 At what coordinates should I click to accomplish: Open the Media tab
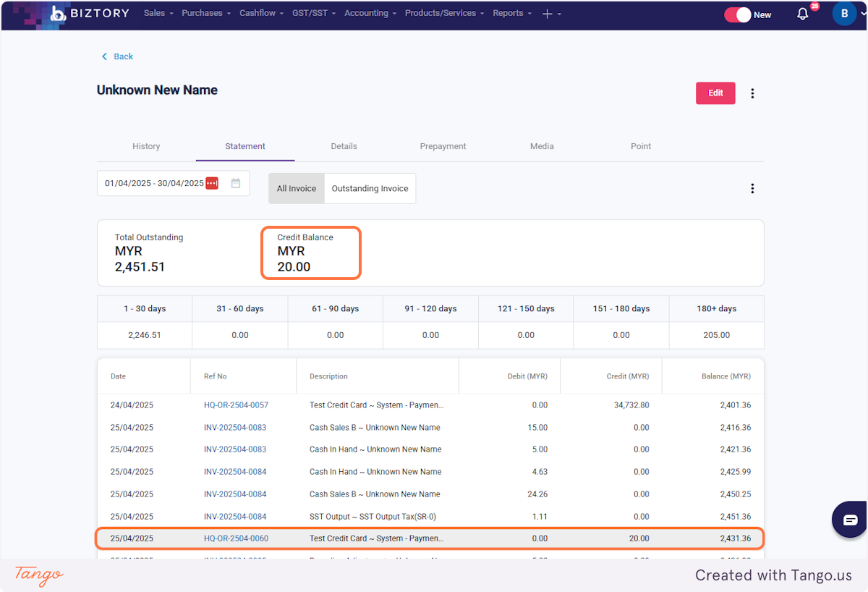[542, 146]
